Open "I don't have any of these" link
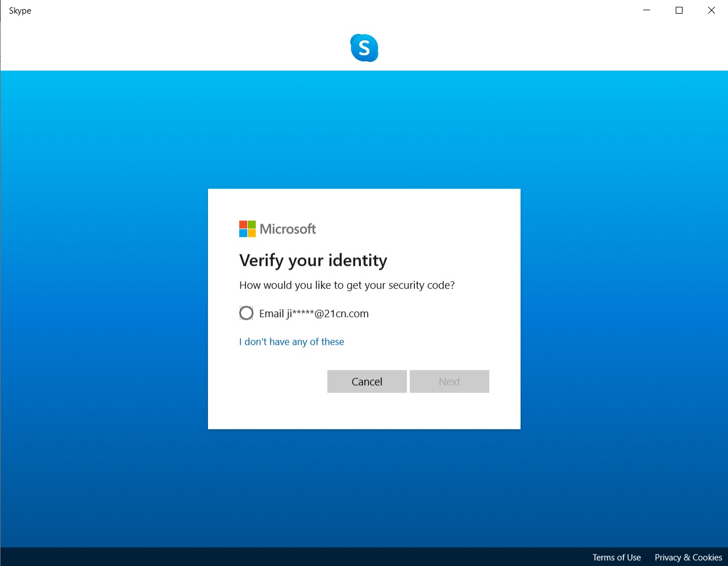 (292, 342)
